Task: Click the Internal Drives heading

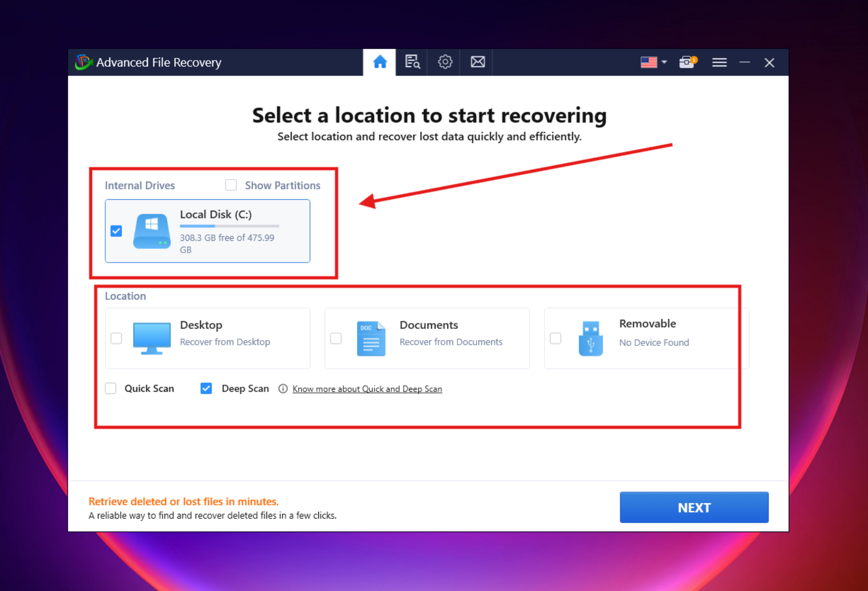Action: tap(140, 185)
